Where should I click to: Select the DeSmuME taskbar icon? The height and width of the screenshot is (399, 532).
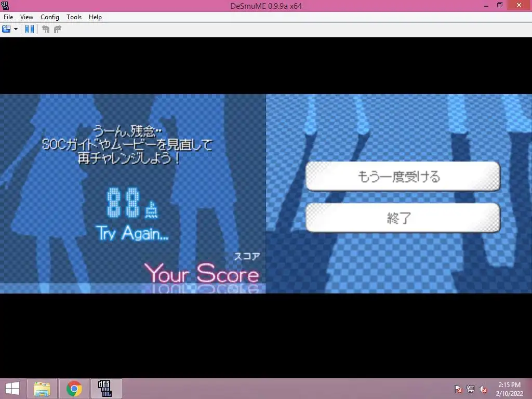106,389
